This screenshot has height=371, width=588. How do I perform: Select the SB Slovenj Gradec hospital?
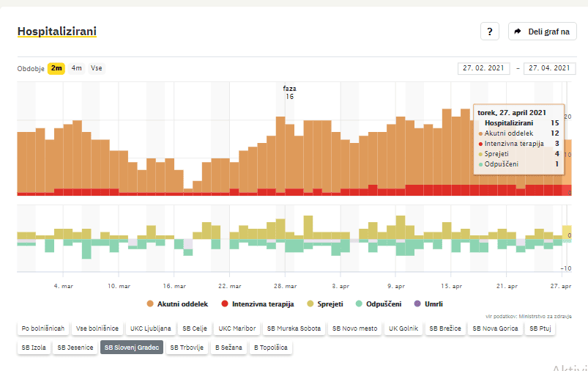[132, 348]
